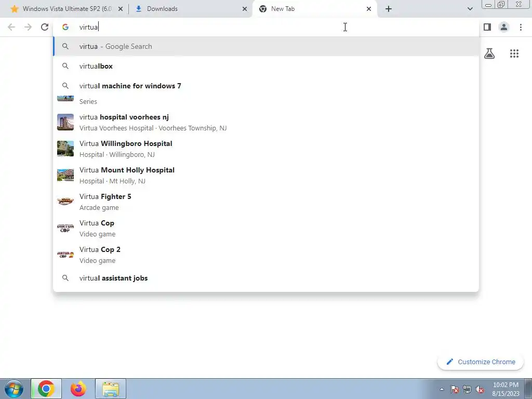Click the Willingboro Hospital thumbnail image
This screenshot has width=532, height=399.
click(x=65, y=149)
